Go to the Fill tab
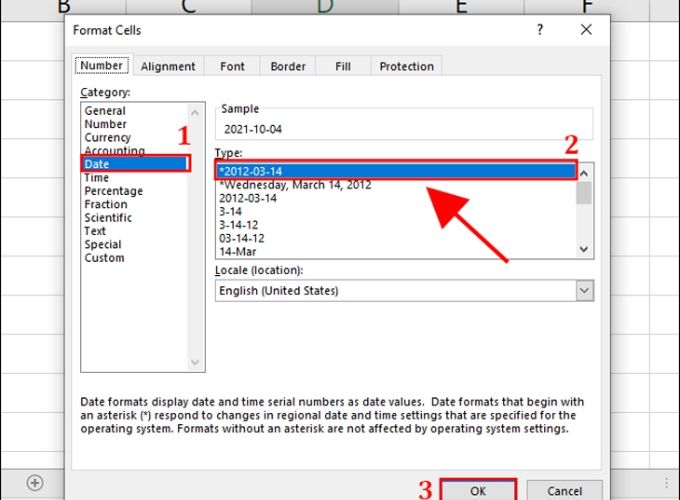 coord(343,66)
